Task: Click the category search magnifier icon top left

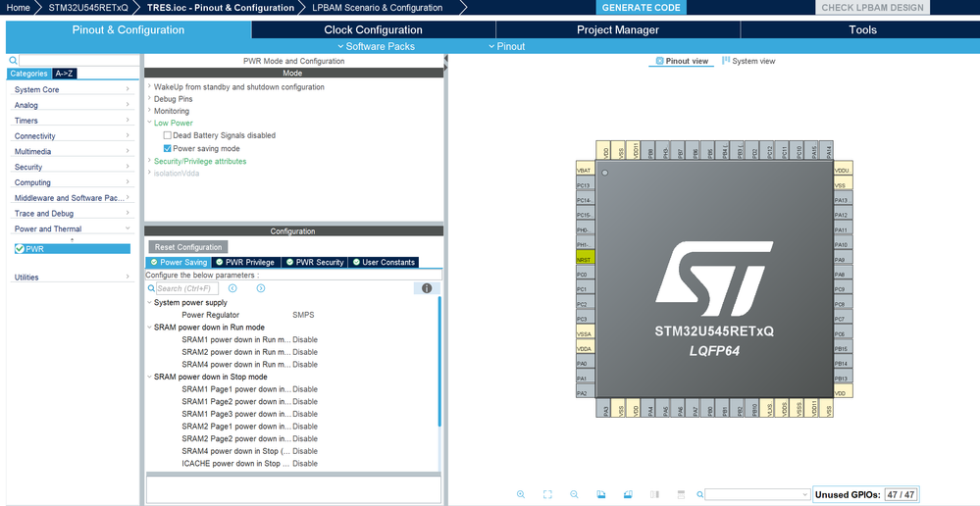Action: click(x=13, y=61)
